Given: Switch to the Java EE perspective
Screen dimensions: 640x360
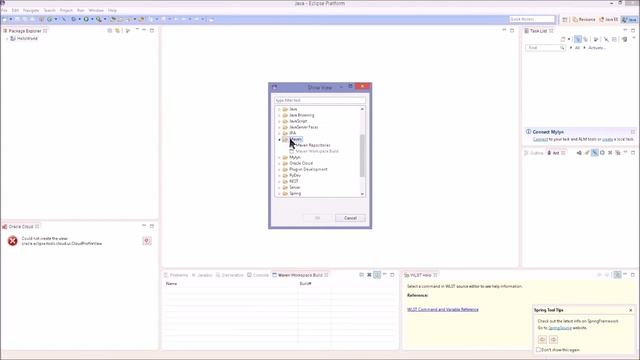Looking at the screenshot, I should (x=609, y=20).
